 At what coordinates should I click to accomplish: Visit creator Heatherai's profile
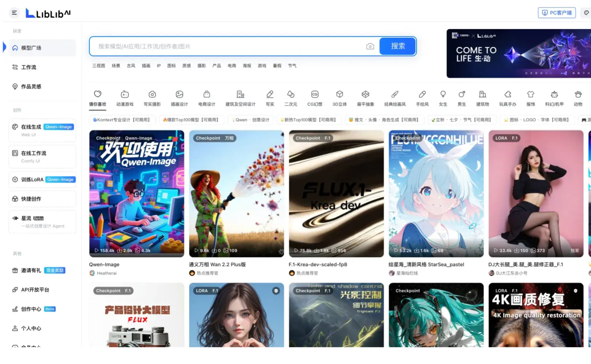pyautogui.click(x=103, y=273)
